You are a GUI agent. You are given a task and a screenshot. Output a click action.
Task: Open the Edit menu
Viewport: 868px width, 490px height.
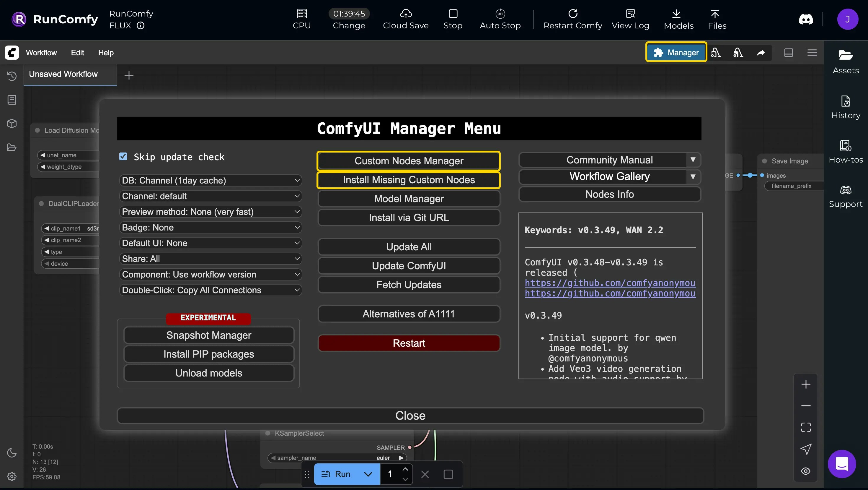coord(77,53)
